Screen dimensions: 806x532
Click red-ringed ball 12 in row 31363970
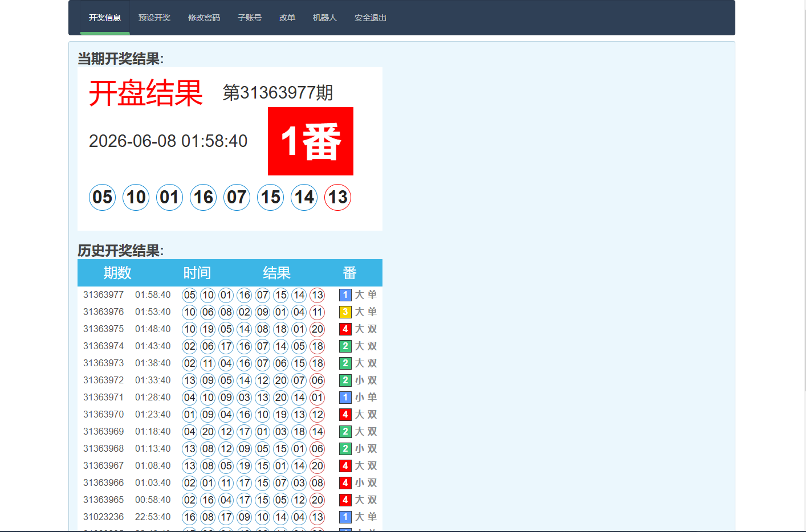coord(317,415)
